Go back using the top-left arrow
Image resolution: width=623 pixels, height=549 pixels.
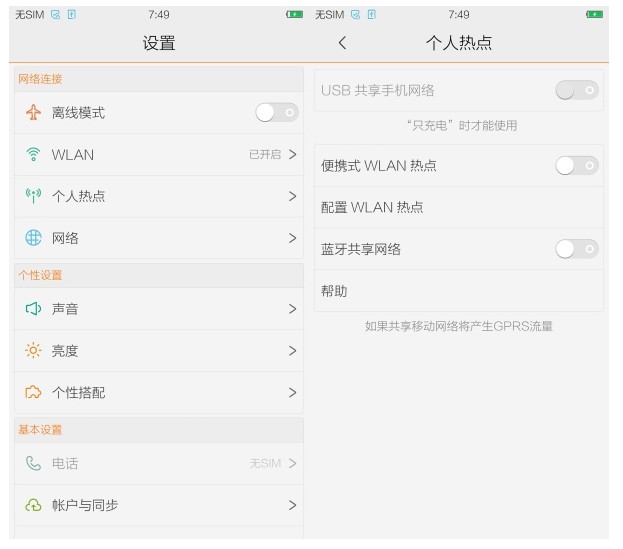tap(343, 43)
